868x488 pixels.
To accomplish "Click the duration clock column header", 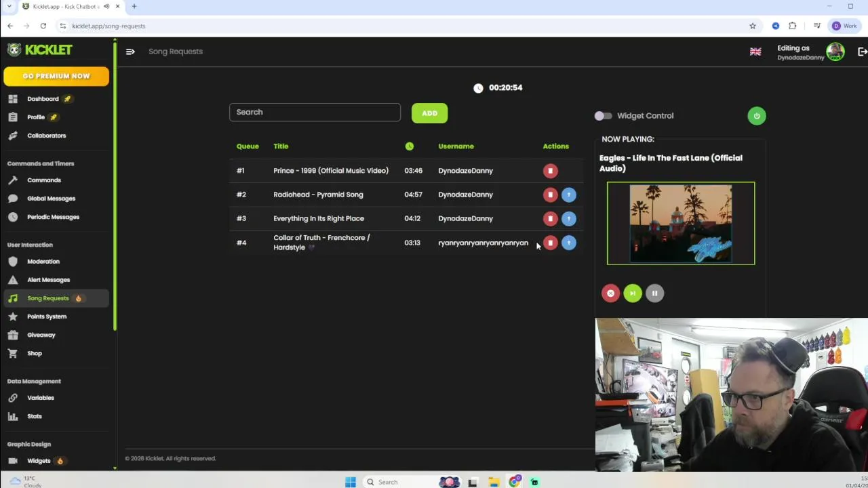I will (x=409, y=146).
